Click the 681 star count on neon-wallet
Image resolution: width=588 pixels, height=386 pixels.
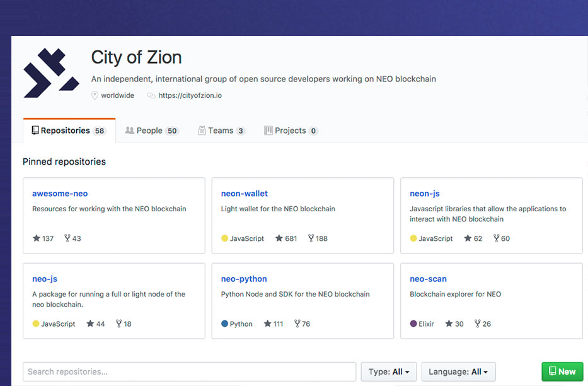tap(291, 238)
